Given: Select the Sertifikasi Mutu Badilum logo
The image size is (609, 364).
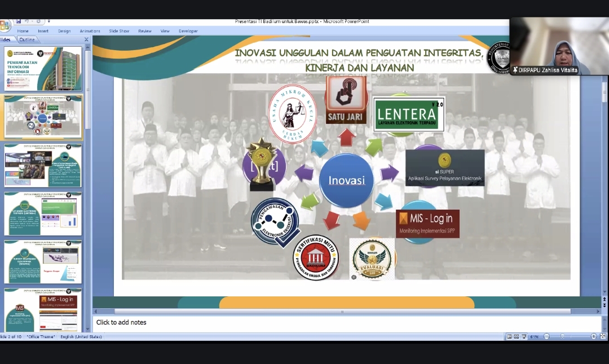Looking at the screenshot, I should coord(316,257).
